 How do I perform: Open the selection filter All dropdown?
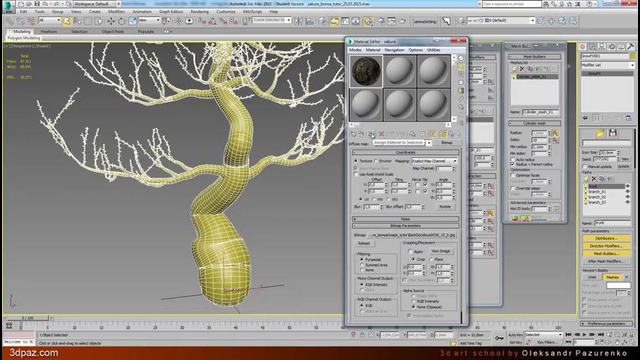click(x=49, y=20)
